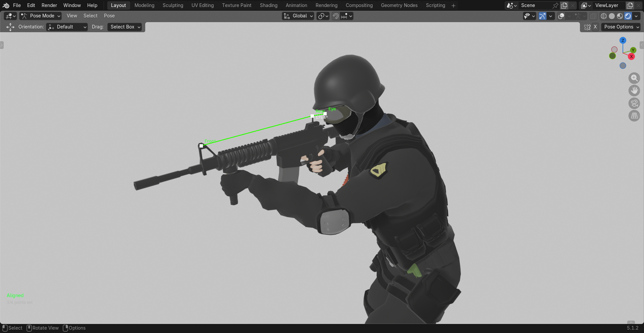The height and width of the screenshot is (333, 644).
Task: Click the zoom view magnifier icon
Action: [x=634, y=78]
